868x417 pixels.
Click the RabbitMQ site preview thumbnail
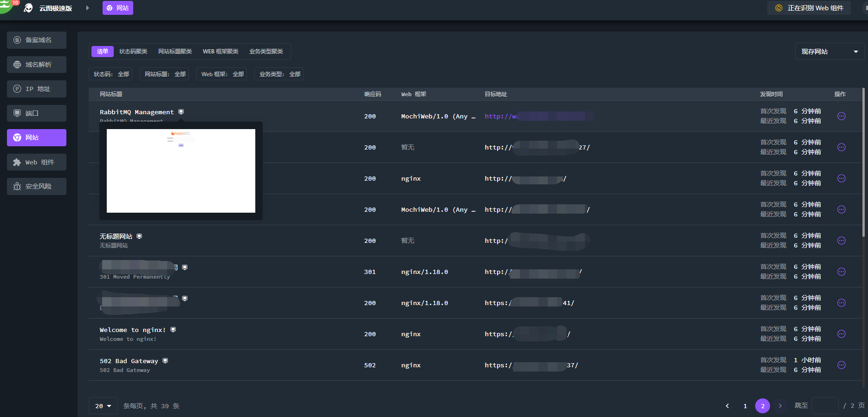click(181, 171)
